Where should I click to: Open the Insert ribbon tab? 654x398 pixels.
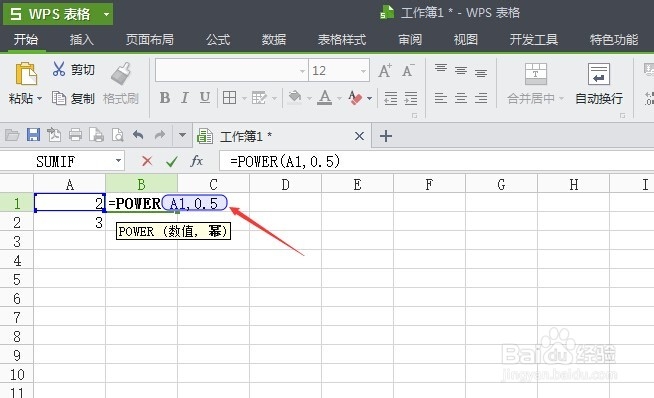82,40
